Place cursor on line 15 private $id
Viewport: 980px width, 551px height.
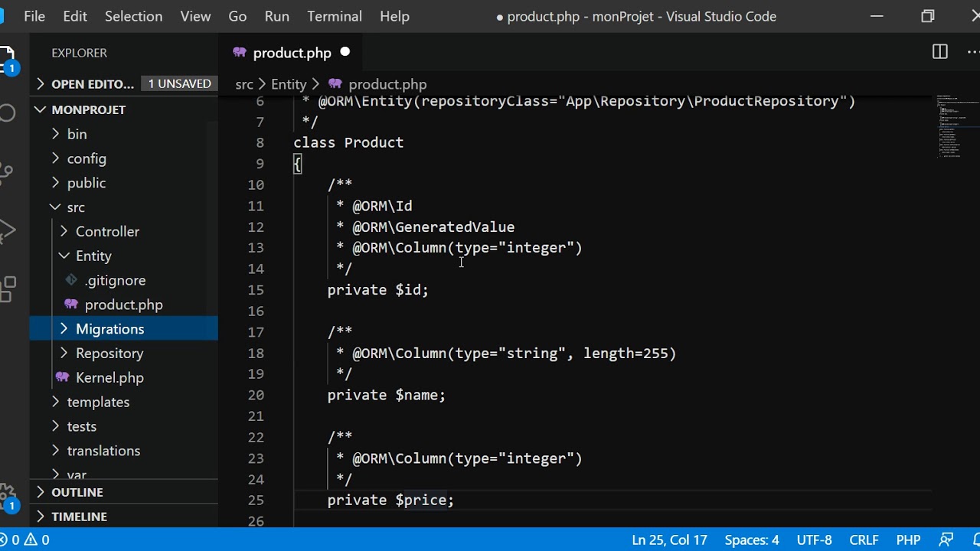point(378,290)
